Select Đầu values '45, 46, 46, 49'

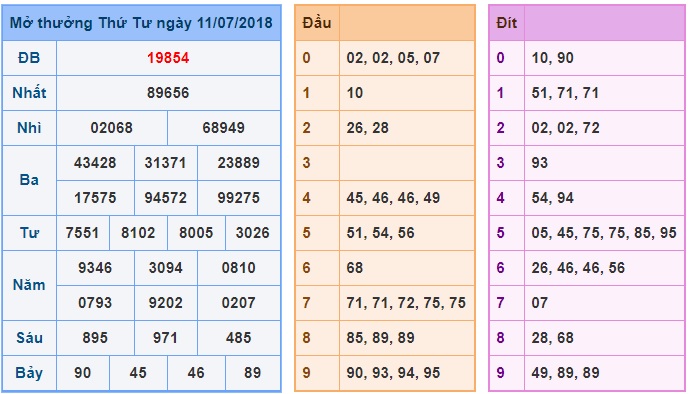pos(393,198)
